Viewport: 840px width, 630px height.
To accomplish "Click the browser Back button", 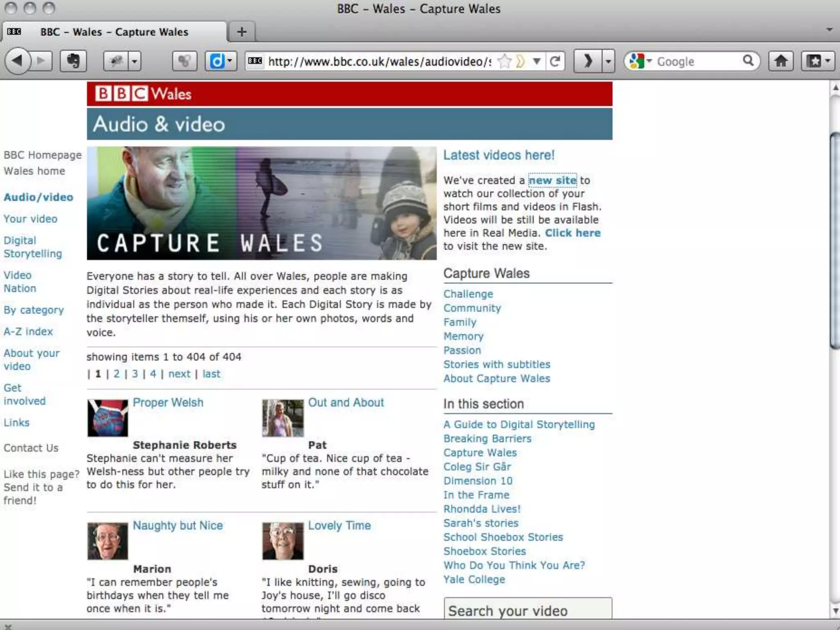I will 18,61.
